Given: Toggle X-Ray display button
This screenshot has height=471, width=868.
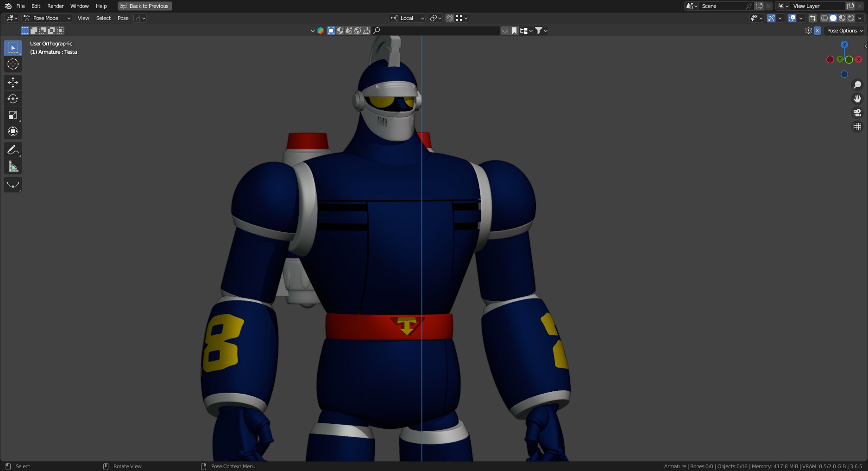Looking at the screenshot, I should click(x=812, y=18).
